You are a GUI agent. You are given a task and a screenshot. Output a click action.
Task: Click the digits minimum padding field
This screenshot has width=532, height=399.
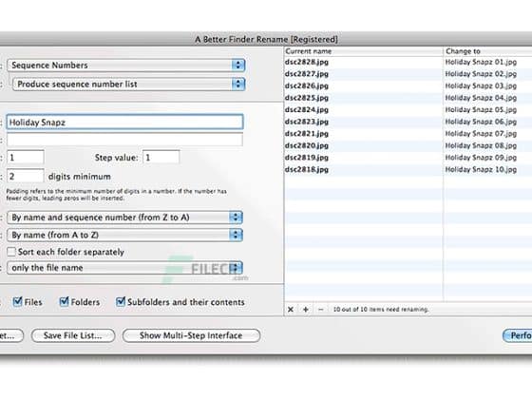[26, 176]
